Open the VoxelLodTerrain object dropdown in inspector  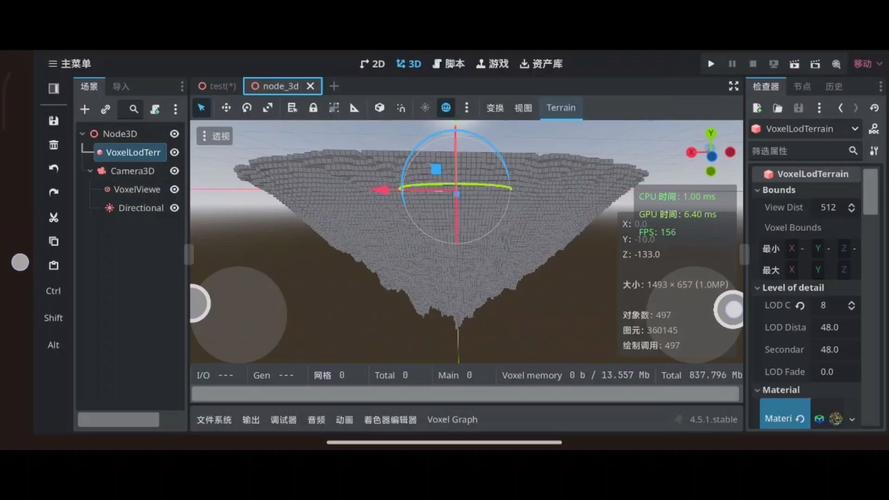coord(854,129)
